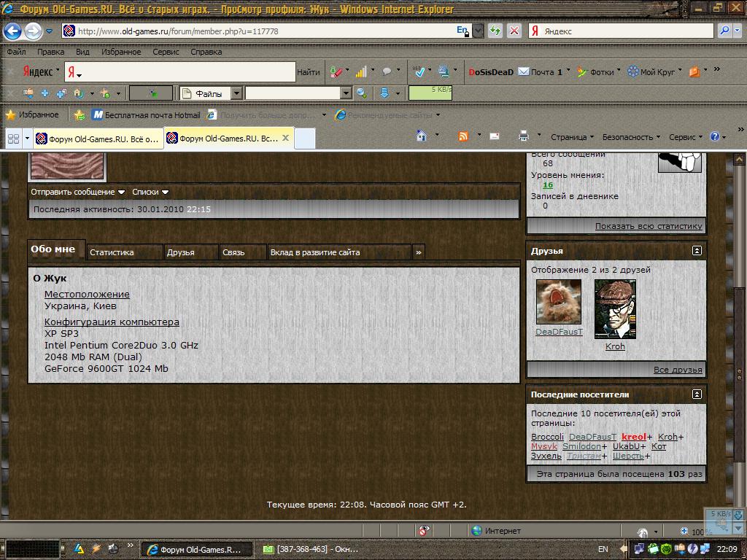The width and height of the screenshot is (747, 560).
Task: Click the Мой Круг icon in the Yandex bar
Action: pos(632,72)
